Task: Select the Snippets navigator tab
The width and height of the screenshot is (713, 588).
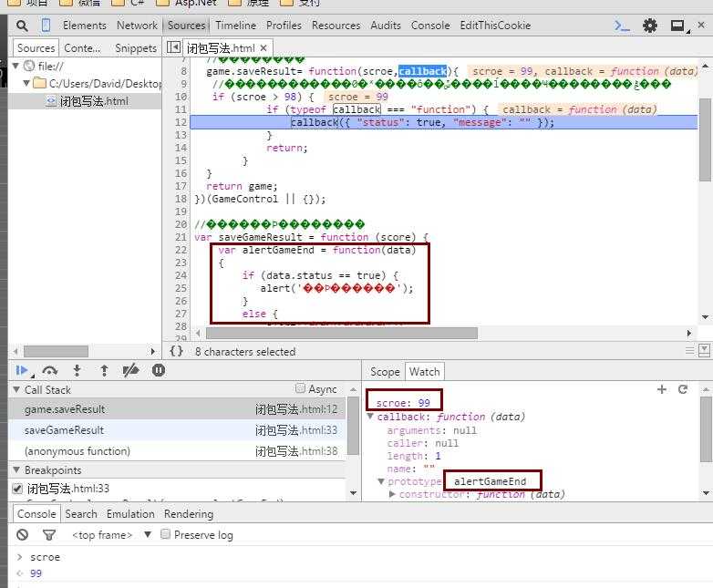Action: coord(136,48)
